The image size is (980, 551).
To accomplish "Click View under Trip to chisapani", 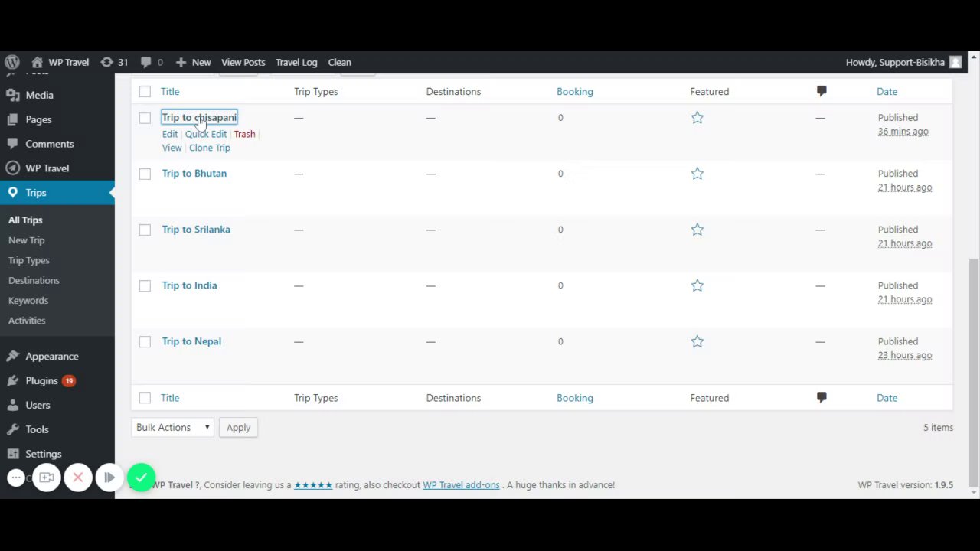I will click(x=171, y=148).
